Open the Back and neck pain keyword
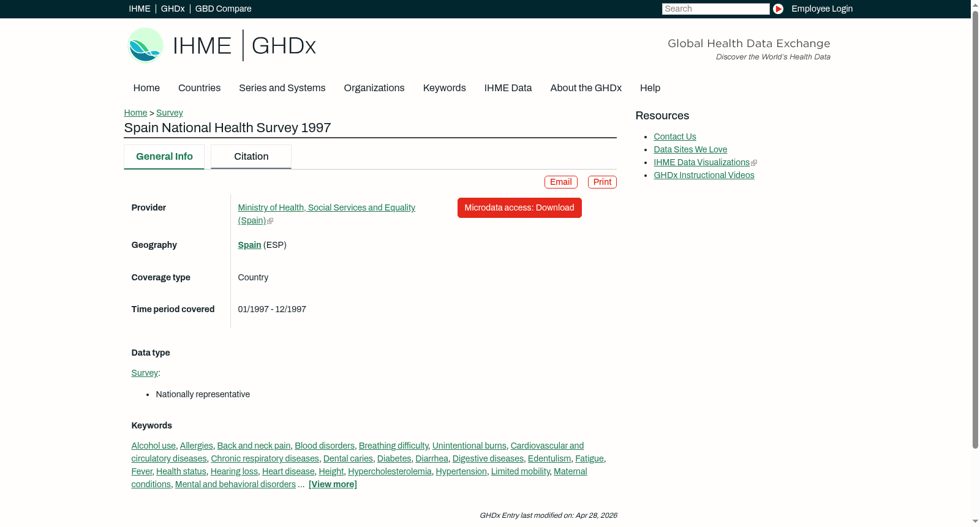The image size is (980, 527). point(254,446)
